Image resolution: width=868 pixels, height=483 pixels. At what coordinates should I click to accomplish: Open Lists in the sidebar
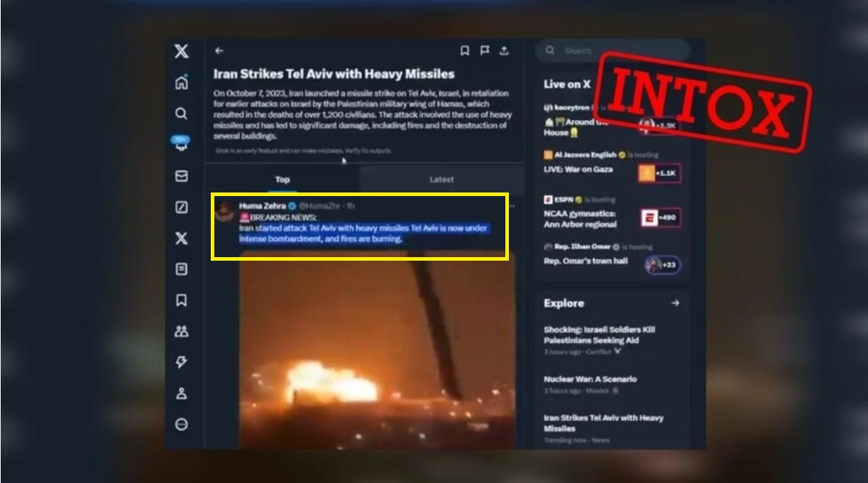(182, 269)
